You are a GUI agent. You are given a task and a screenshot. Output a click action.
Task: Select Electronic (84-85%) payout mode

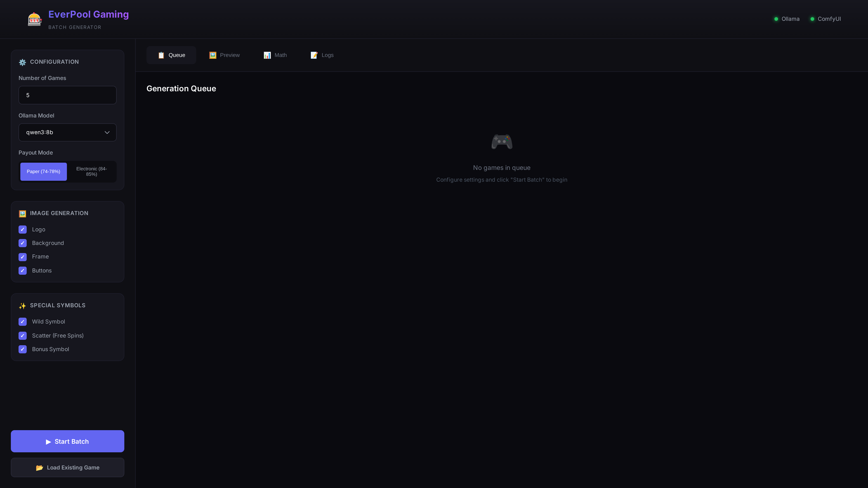click(91, 171)
